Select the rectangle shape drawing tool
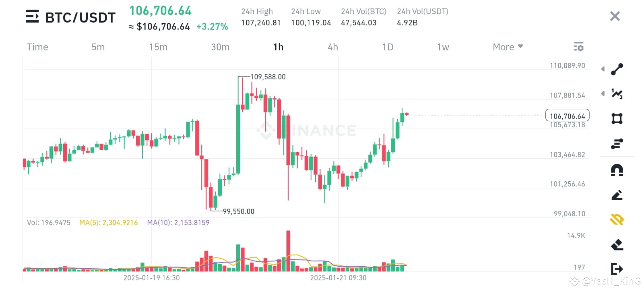 tap(617, 118)
